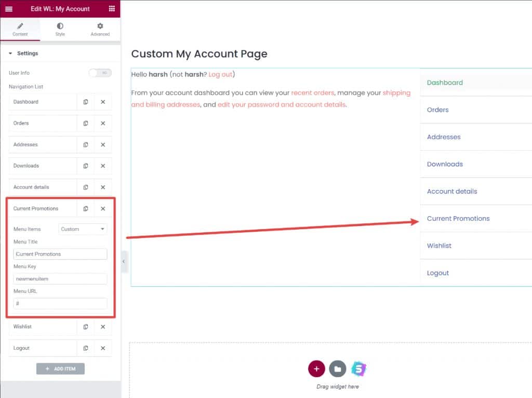532x398 pixels.
Task: Click the red plus icon to add section
Action: [316, 368]
